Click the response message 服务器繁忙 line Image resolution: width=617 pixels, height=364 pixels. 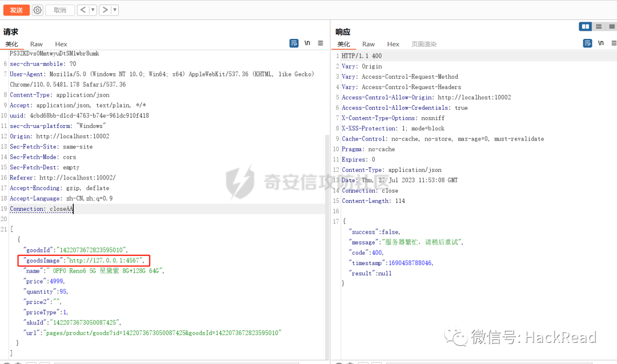coord(406,242)
